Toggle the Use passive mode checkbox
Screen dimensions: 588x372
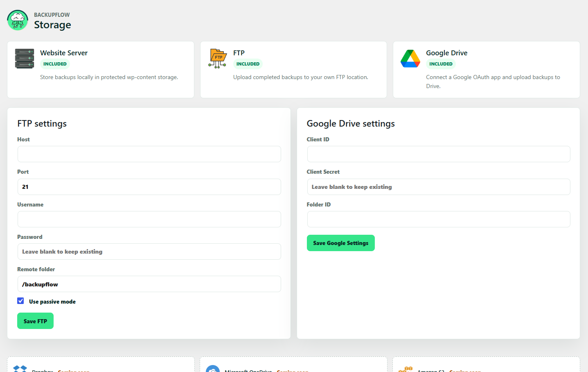[20, 301]
